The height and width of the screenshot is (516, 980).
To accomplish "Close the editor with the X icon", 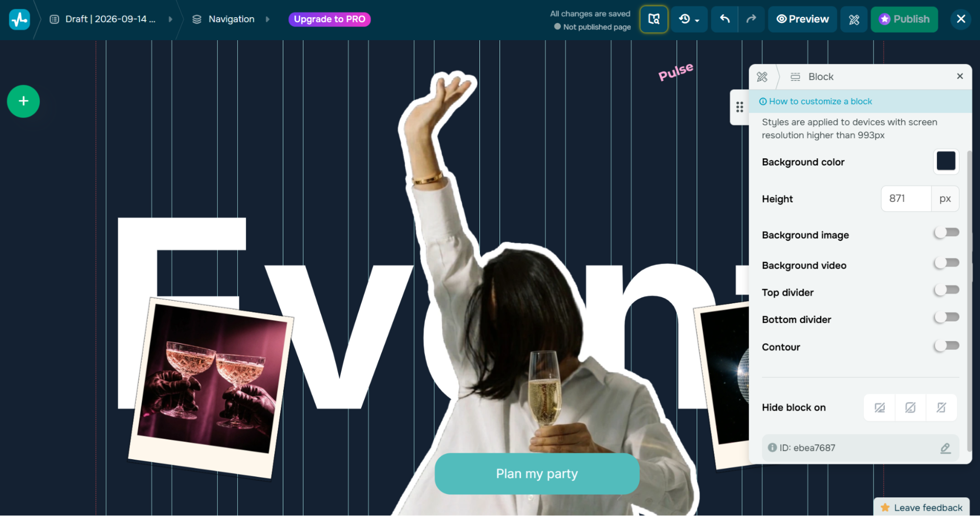I will (x=961, y=19).
